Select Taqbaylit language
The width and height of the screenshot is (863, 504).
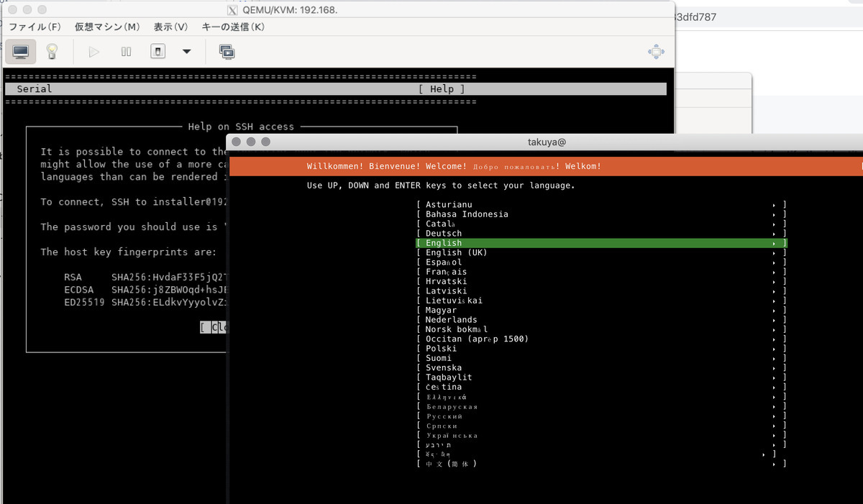601,377
